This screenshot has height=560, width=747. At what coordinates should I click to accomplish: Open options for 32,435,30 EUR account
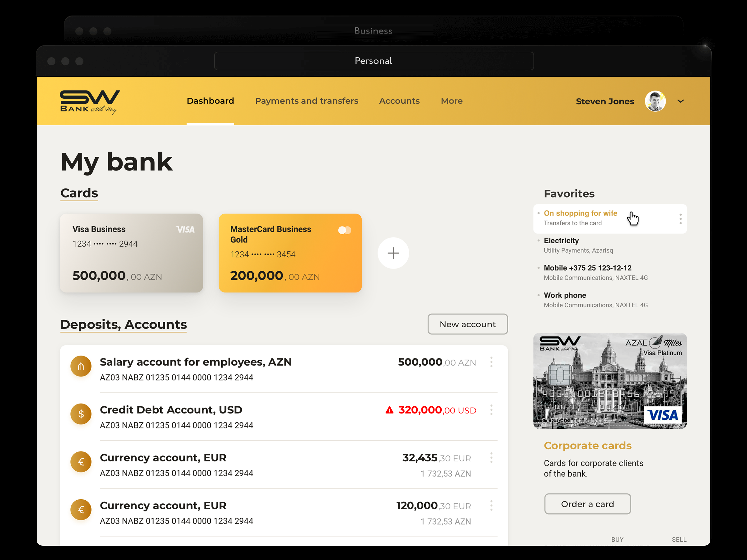pyautogui.click(x=491, y=458)
